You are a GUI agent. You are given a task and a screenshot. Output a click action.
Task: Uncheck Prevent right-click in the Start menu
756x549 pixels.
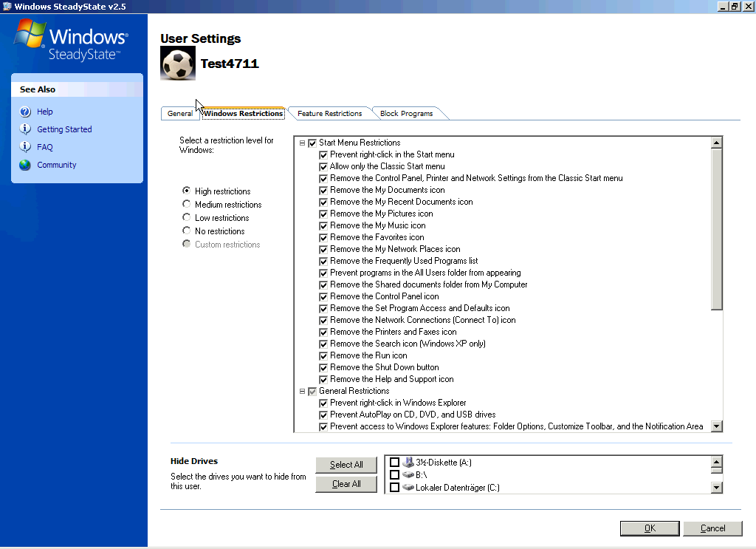(323, 155)
